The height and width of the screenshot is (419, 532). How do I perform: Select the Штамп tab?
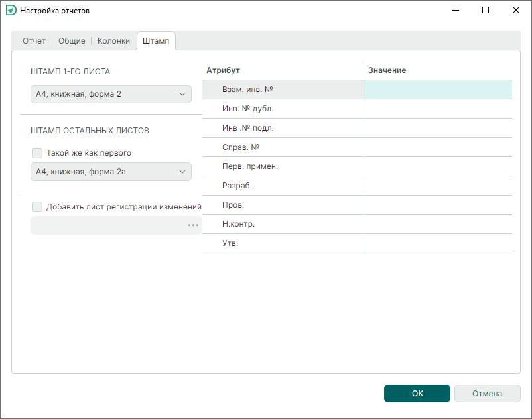[x=156, y=41]
